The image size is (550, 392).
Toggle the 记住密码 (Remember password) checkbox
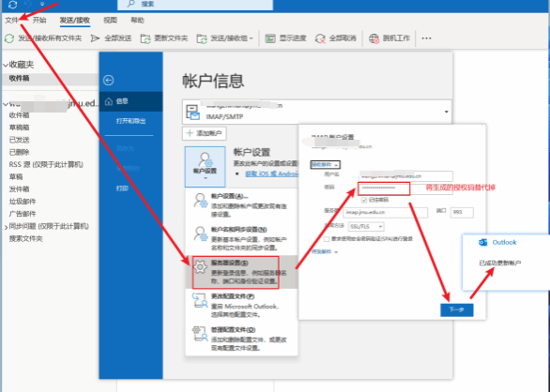[x=364, y=200]
